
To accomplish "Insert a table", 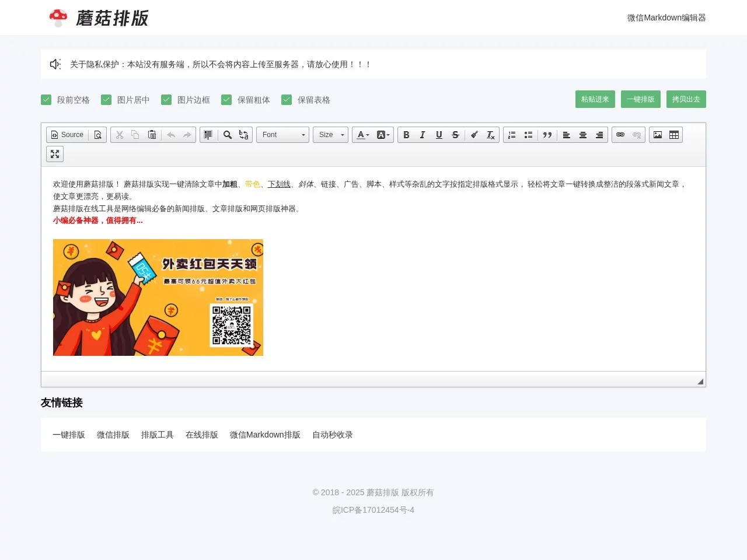I will coord(674,135).
